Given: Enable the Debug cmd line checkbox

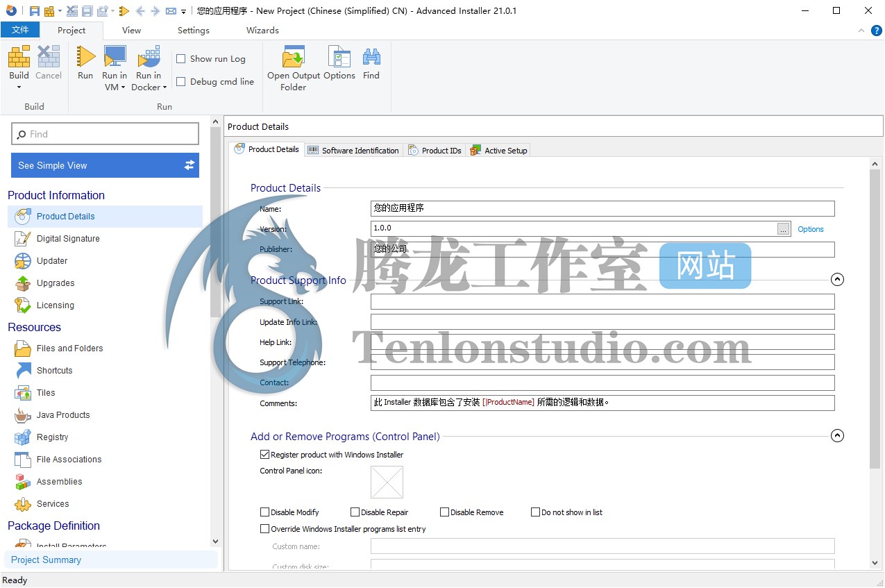Looking at the screenshot, I should pyautogui.click(x=181, y=81).
